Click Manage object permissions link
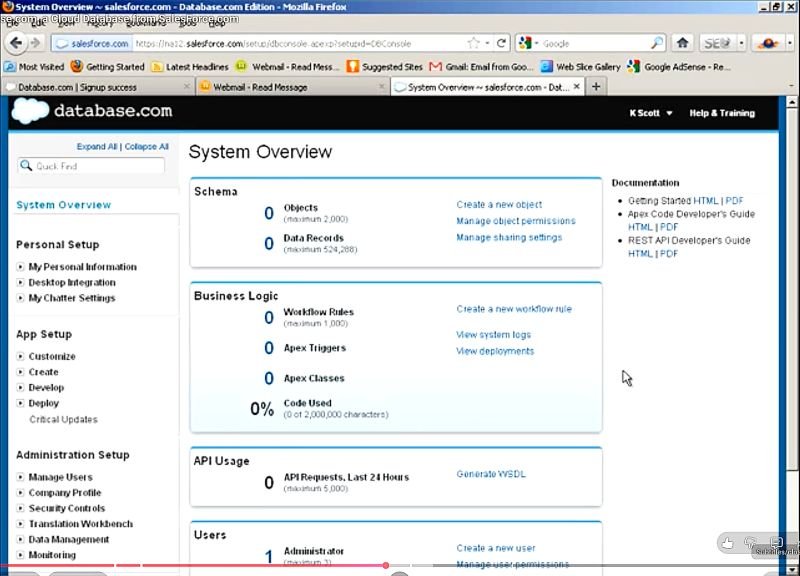This screenshot has height=576, width=800. (516, 221)
